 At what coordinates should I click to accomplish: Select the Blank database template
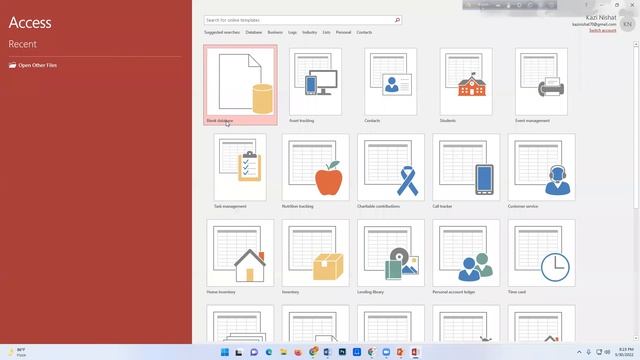pyautogui.click(x=240, y=84)
